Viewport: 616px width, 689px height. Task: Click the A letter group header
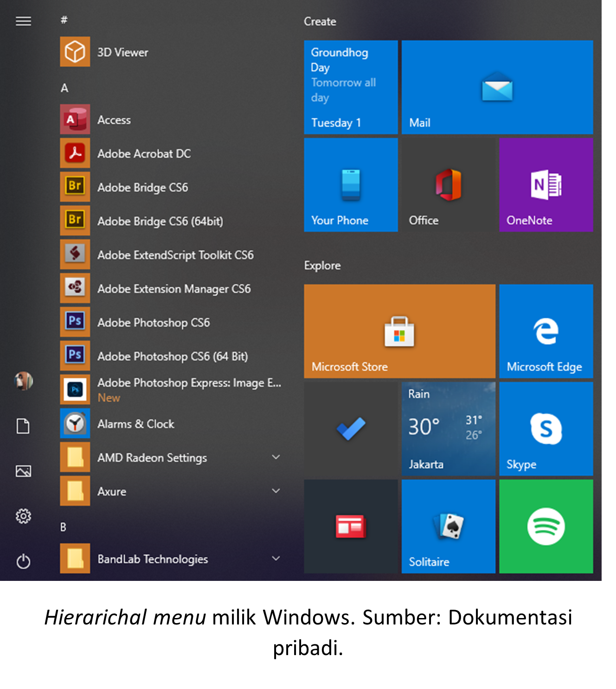pyautogui.click(x=64, y=88)
